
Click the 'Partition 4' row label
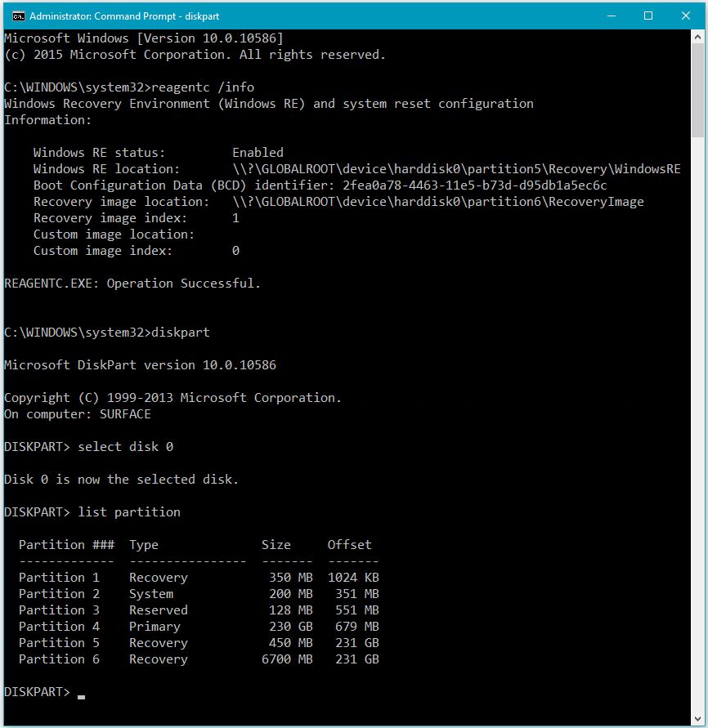(59, 627)
